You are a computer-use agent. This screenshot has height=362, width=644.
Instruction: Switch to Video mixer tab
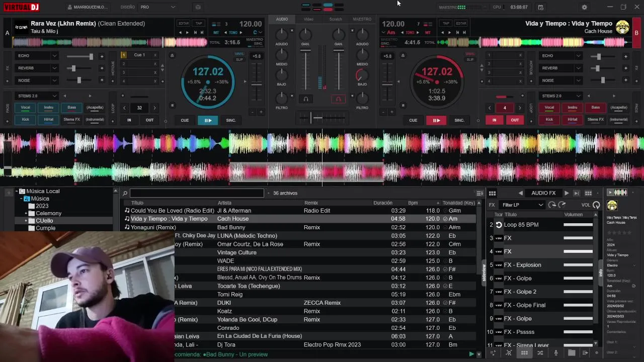coord(308,19)
